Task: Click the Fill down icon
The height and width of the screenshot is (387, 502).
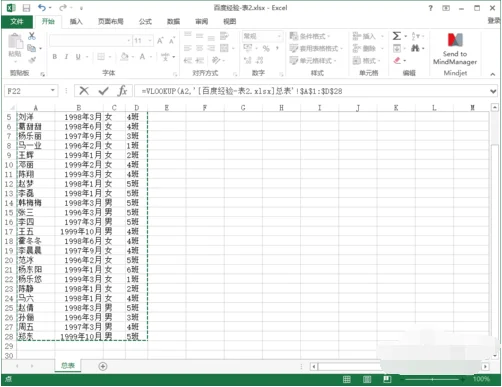Action: coord(397,49)
